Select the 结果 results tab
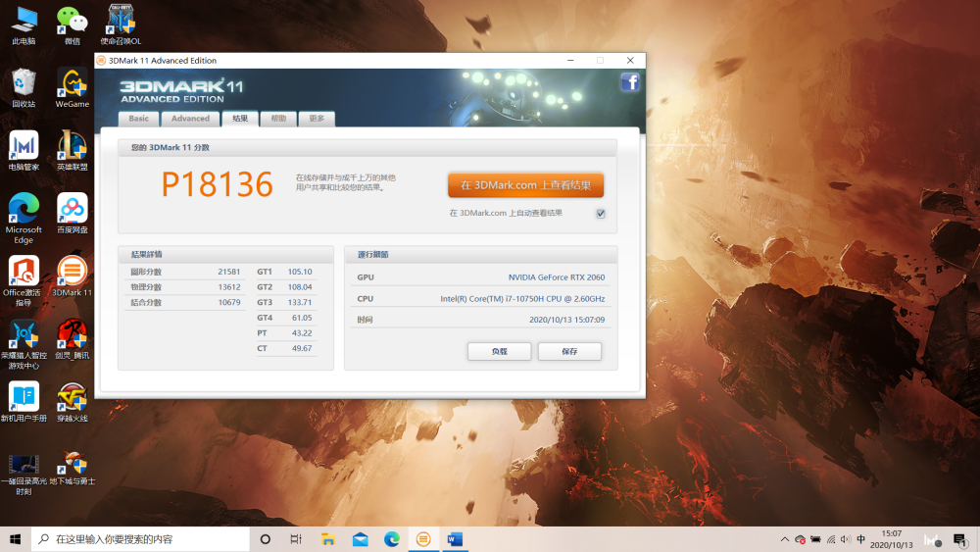 click(x=241, y=119)
